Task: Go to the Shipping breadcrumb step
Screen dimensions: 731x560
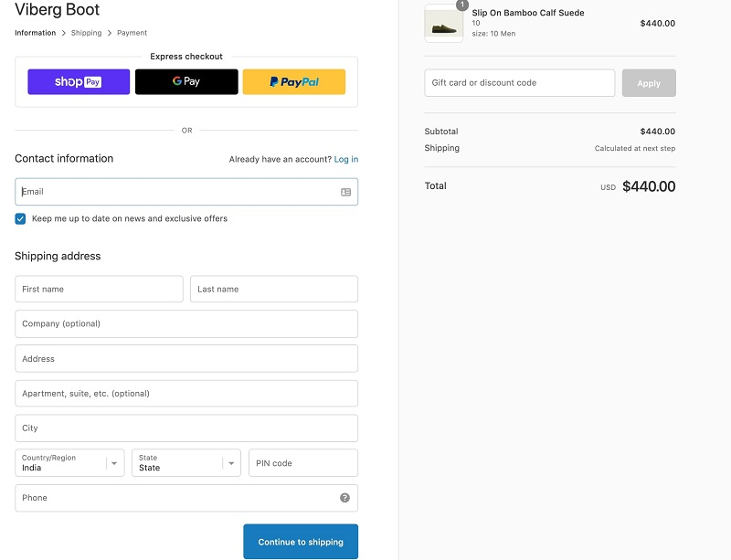Action: click(87, 33)
